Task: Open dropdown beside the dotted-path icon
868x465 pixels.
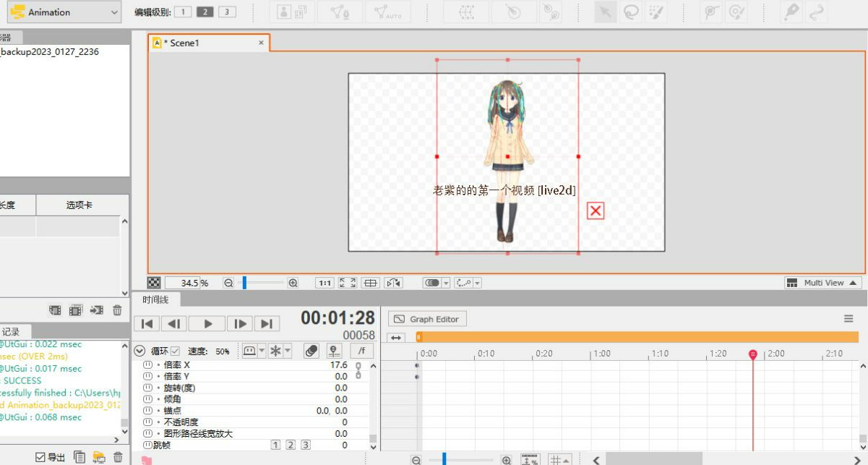Action: (x=477, y=283)
